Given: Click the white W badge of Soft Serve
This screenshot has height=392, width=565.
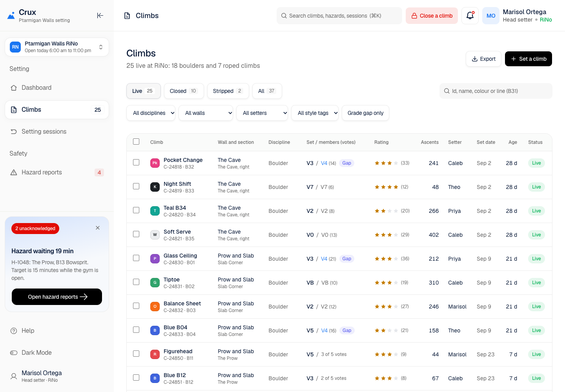Looking at the screenshot, I should [x=155, y=235].
